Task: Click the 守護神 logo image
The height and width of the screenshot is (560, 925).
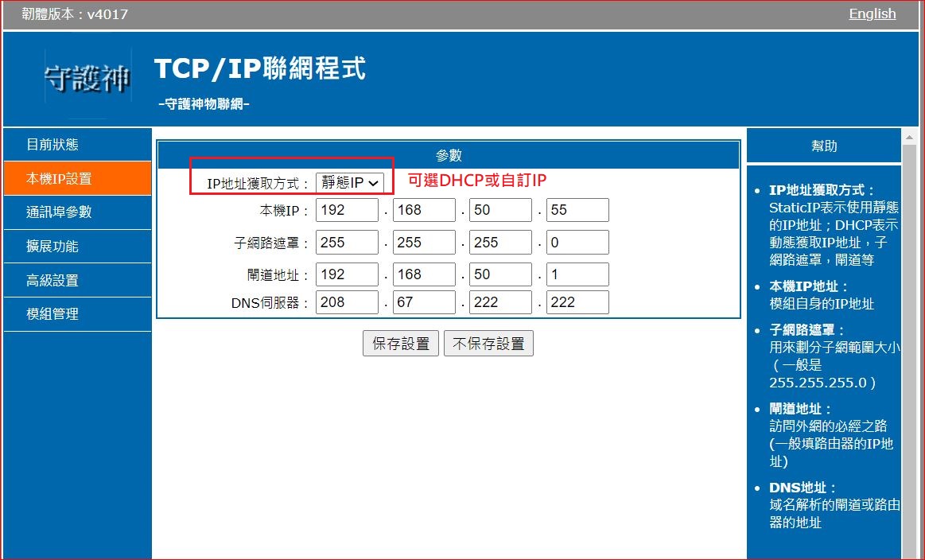Action: [x=87, y=78]
